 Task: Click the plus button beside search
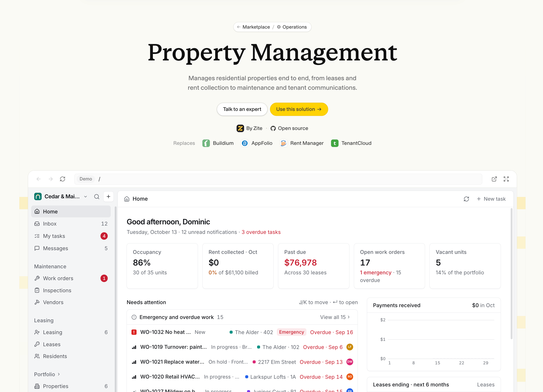click(108, 197)
